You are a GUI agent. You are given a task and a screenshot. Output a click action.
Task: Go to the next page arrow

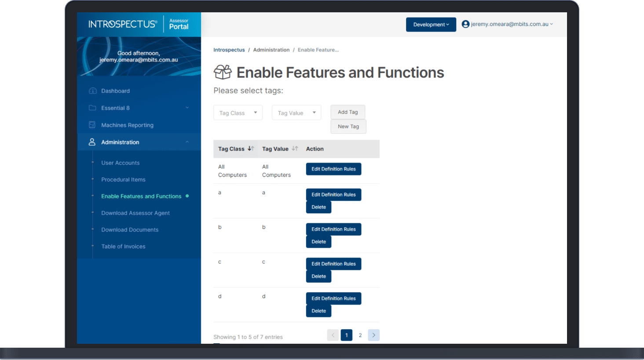(x=373, y=335)
